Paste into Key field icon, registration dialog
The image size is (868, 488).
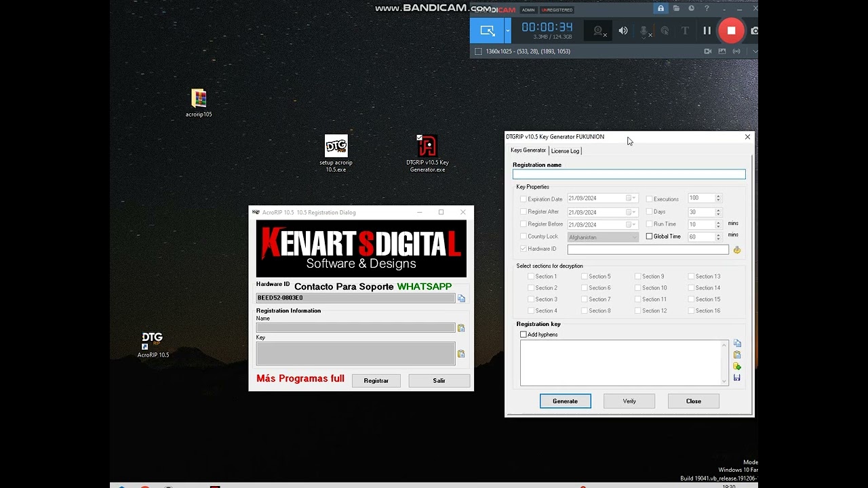461,354
